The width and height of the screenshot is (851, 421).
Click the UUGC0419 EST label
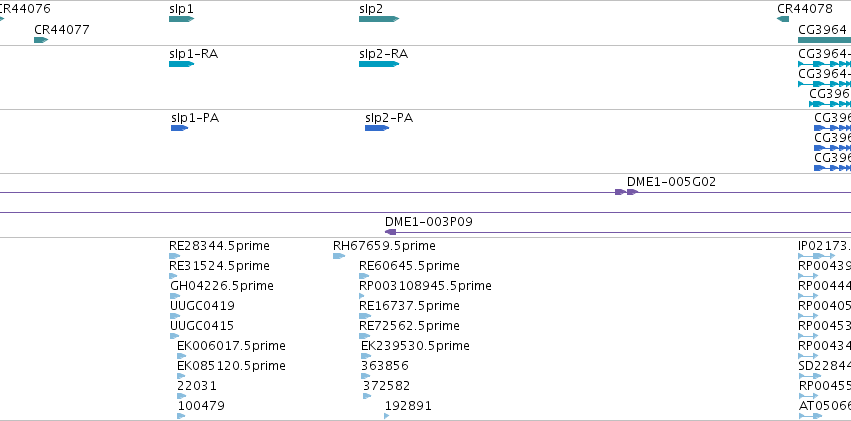[x=202, y=305]
